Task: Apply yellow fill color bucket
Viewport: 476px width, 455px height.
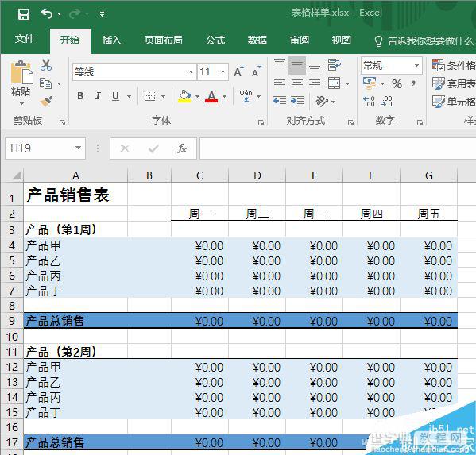Action: click(x=184, y=96)
